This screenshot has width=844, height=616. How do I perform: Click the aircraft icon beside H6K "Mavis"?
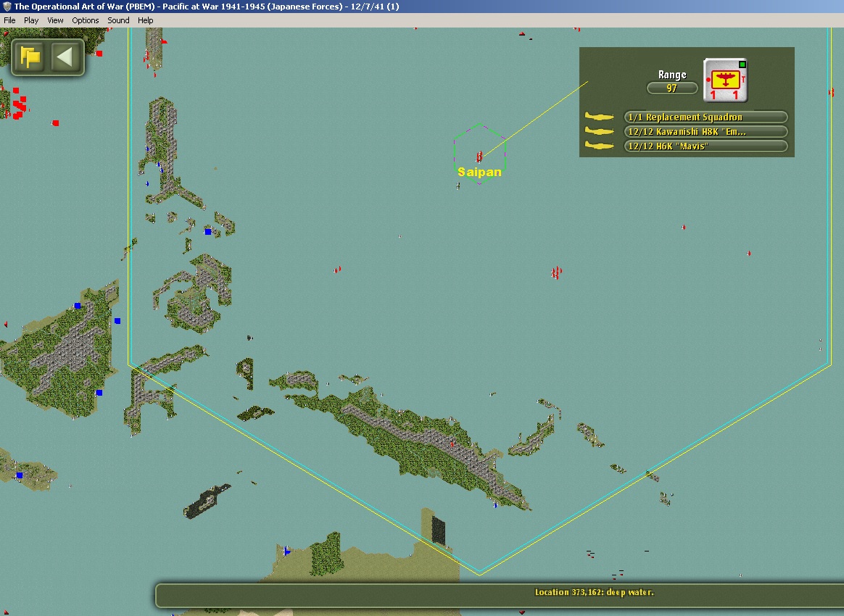tap(600, 146)
